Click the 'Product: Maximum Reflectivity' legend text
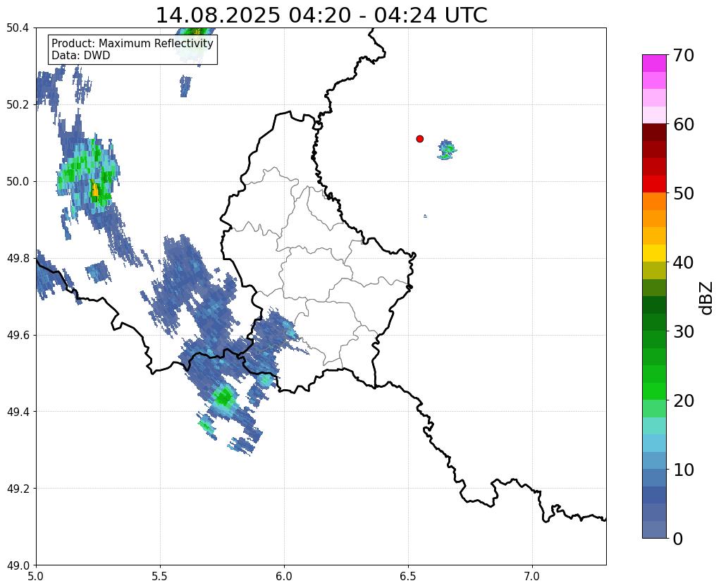Image resolution: width=721 pixels, height=588 pixels. pyautogui.click(x=133, y=43)
